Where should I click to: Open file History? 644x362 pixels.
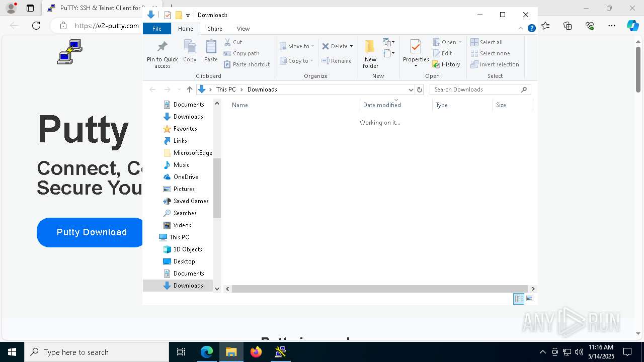[446, 64]
